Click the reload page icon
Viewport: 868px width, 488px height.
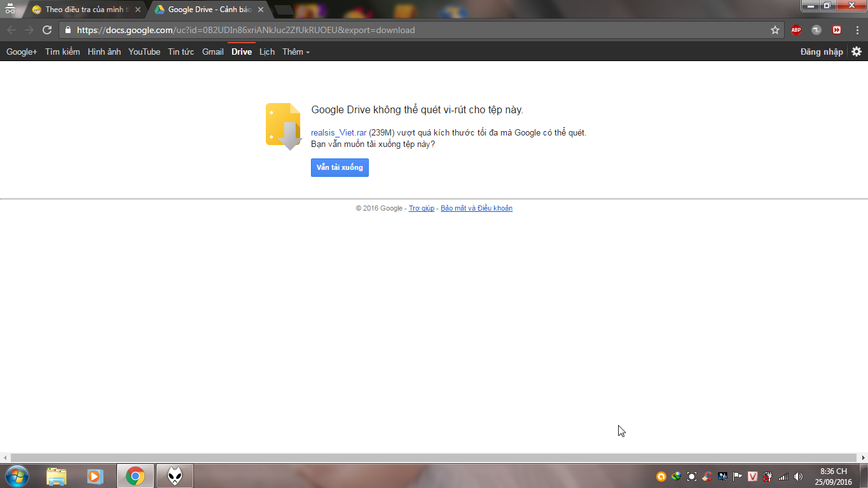point(47,30)
